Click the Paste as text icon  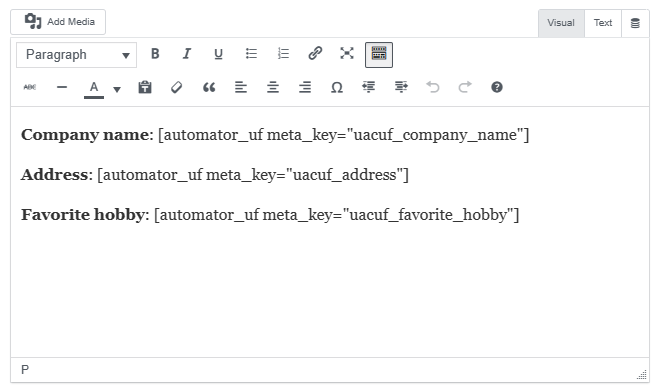(x=145, y=87)
